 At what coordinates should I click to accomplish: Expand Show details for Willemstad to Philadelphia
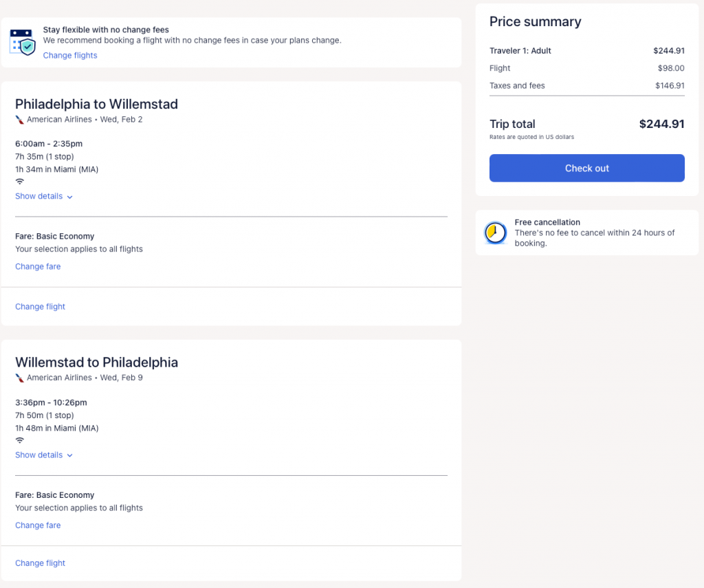coord(44,455)
